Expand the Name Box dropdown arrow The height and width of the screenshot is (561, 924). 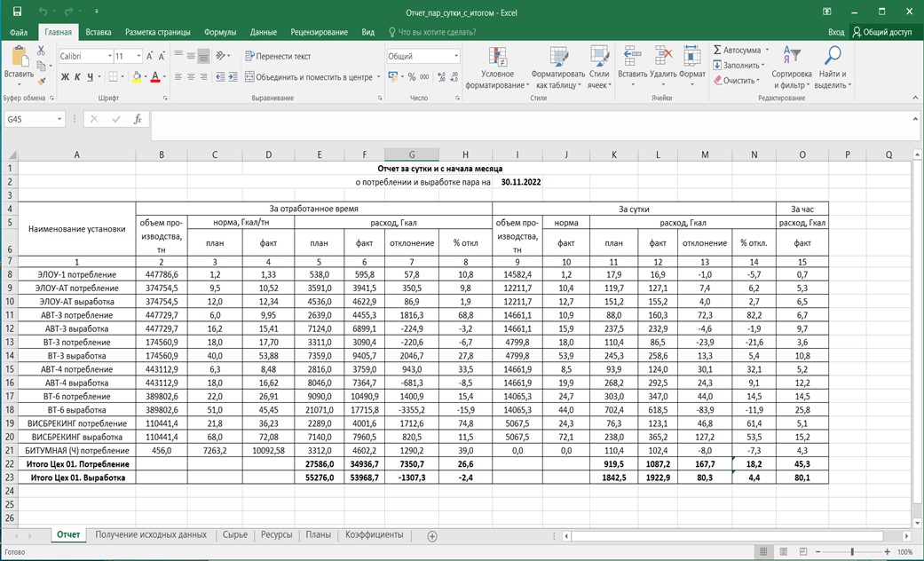tap(59, 119)
